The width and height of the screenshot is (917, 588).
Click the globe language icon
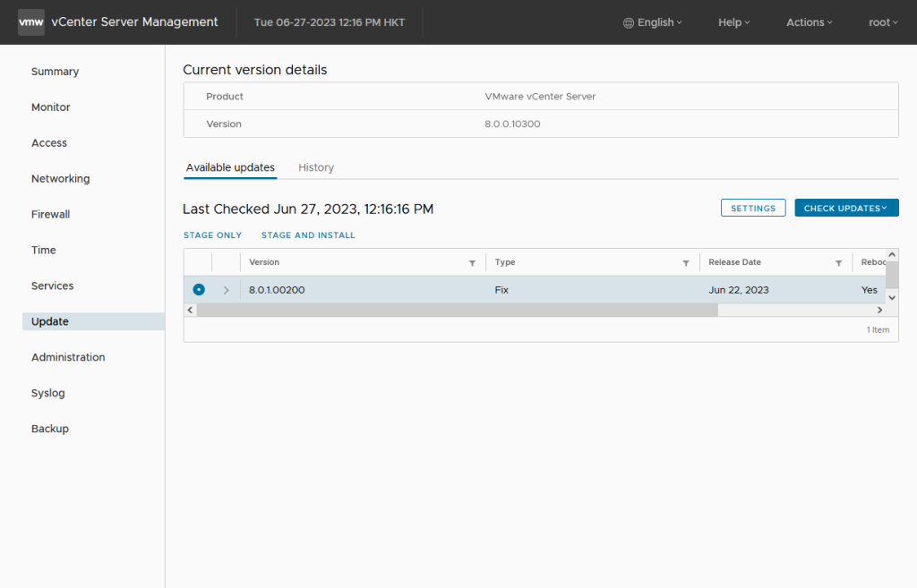(x=628, y=22)
